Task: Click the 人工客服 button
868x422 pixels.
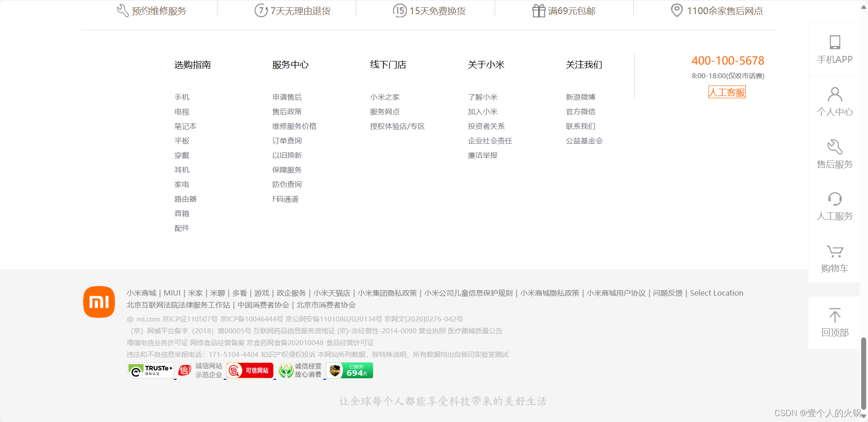Action: (x=727, y=92)
